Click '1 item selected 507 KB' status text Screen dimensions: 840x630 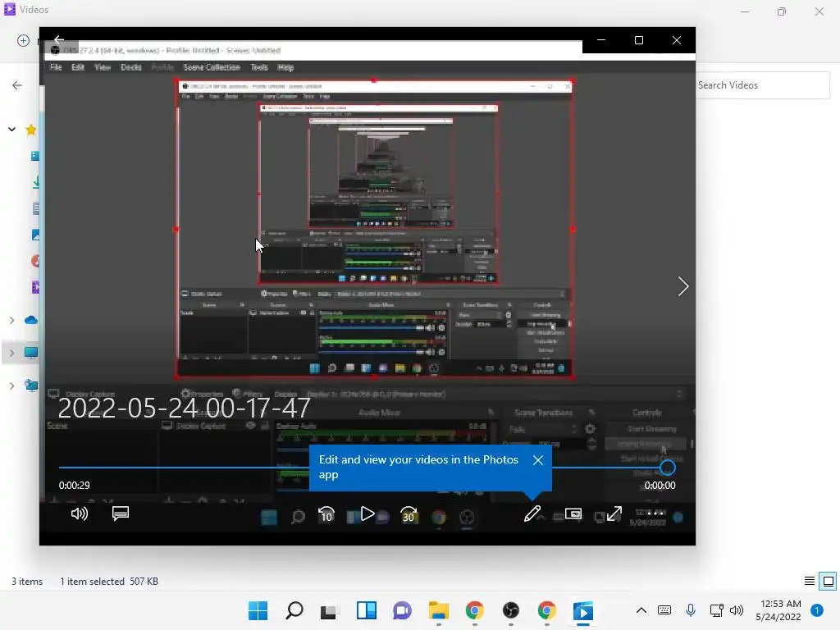(x=109, y=582)
